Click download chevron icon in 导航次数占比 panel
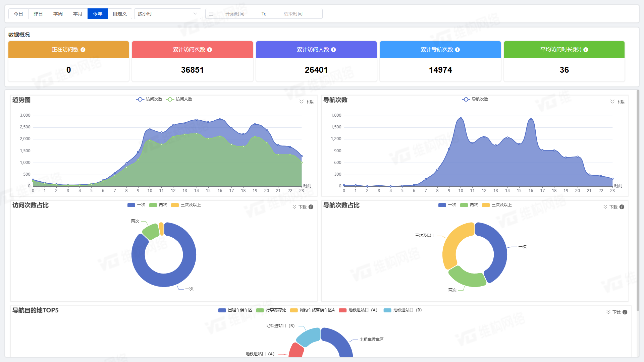 coord(605,207)
